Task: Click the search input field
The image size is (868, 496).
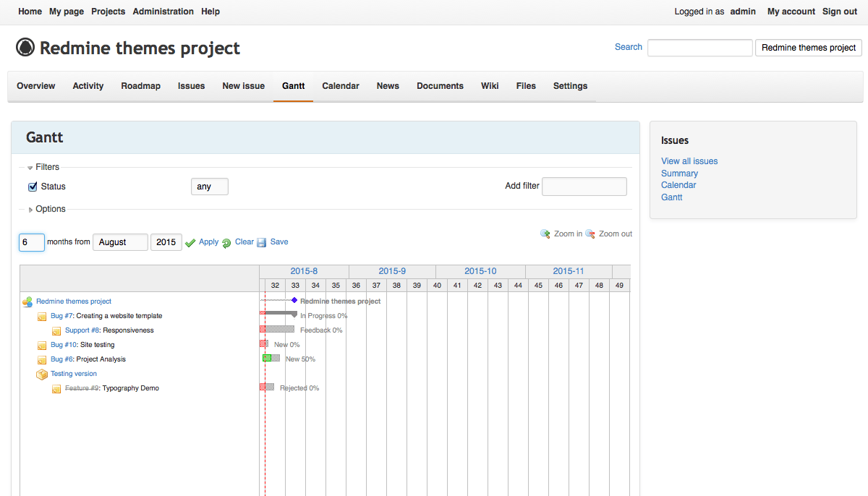Action: pyautogui.click(x=700, y=48)
